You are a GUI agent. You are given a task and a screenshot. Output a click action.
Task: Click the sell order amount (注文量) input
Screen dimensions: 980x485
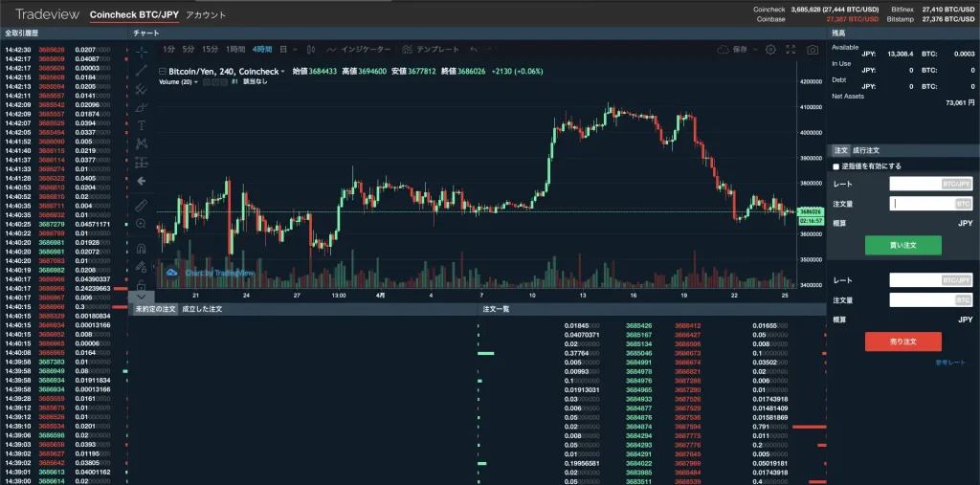click(x=930, y=300)
